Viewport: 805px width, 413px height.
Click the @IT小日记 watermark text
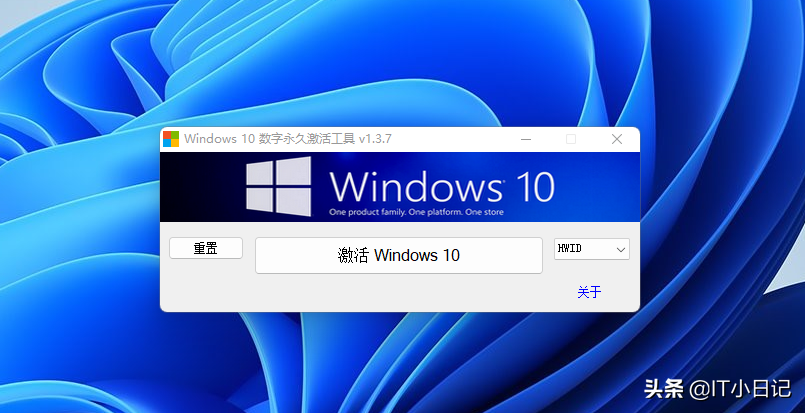(740, 389)
